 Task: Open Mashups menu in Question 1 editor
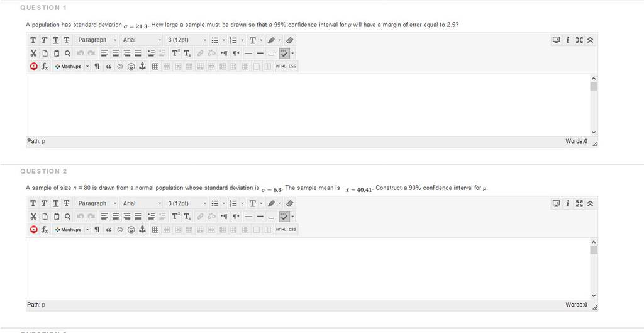pyautogui.click(x=71, y=66)
